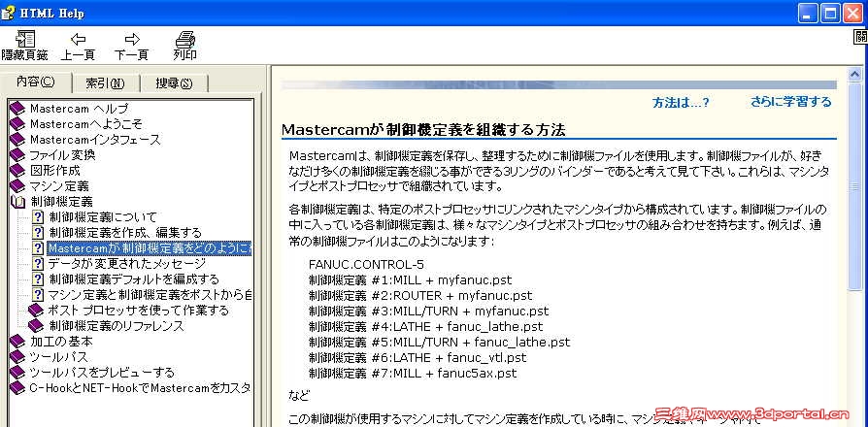Open the 方法は...? link
868x427 pixels.
[681, 102]
